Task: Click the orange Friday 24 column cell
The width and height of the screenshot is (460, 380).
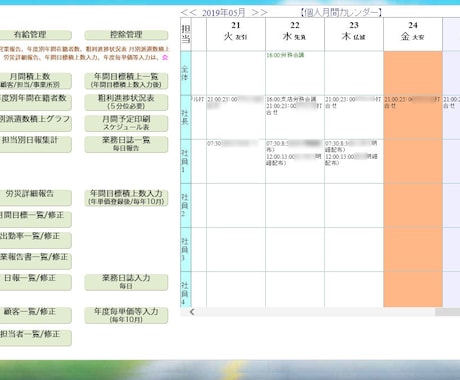Action: click(x=413, y=179)
